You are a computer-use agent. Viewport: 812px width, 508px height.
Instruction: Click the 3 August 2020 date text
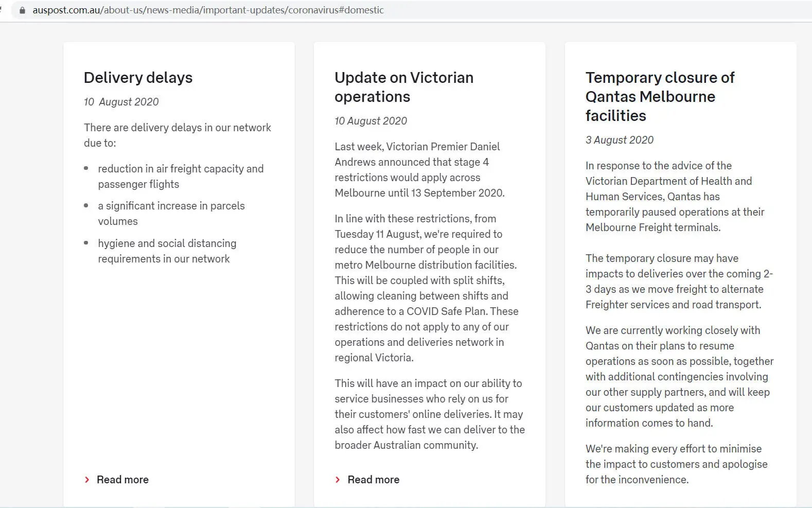click(620, 140)
